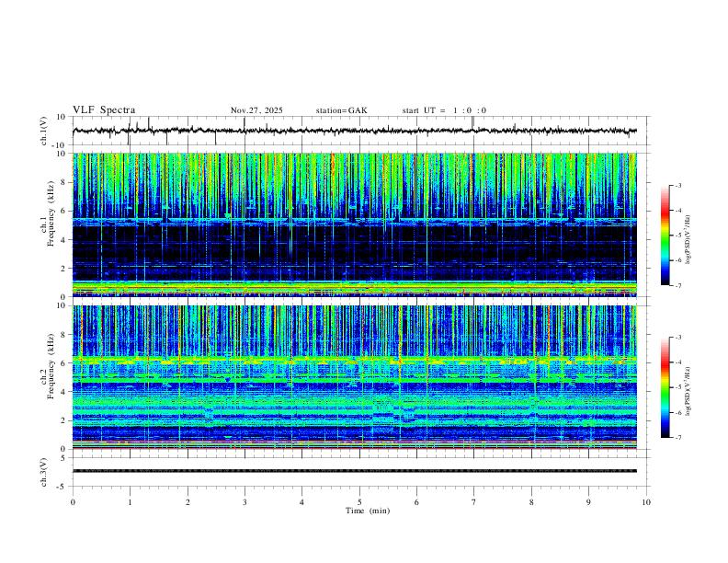Click time-axis tick label "9"
The image size is (728, 563).
coord(588,502)
